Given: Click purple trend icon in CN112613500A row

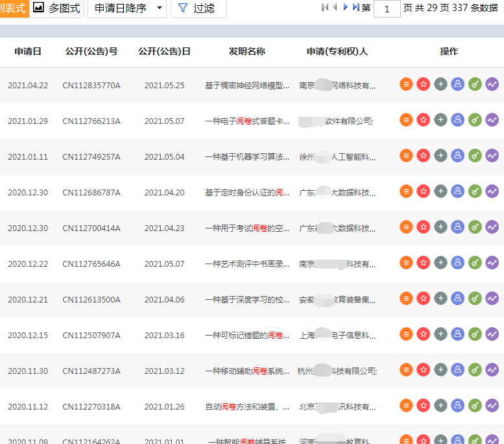Looking at the screenshot, I should tap(492, 299).
